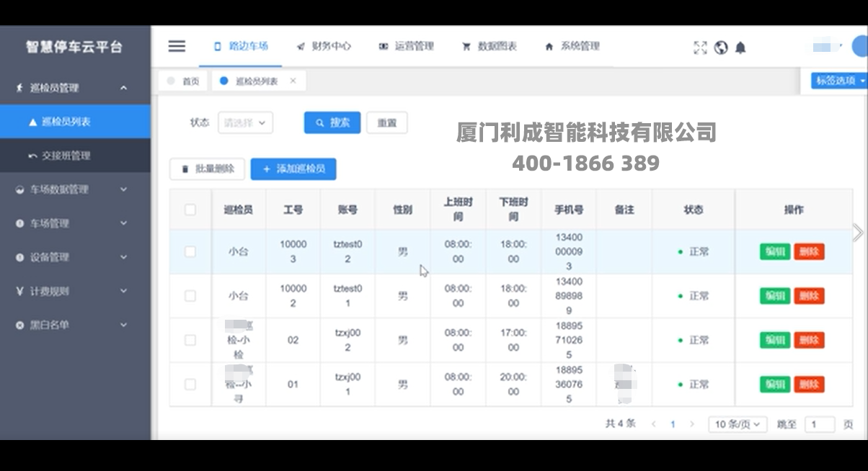Expand the 车场管理 sidebar group
Viewport: 868px width, 471px height.
(75, 223)
